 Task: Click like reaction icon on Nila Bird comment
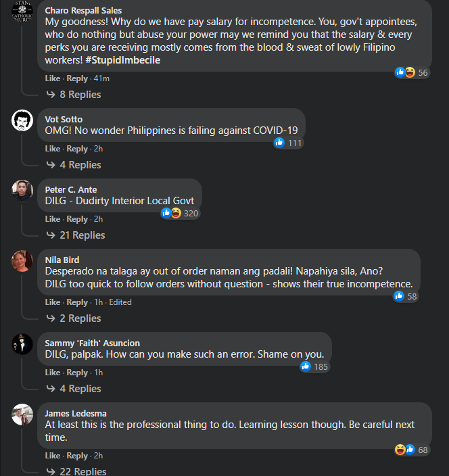click(x=399, y=296)
